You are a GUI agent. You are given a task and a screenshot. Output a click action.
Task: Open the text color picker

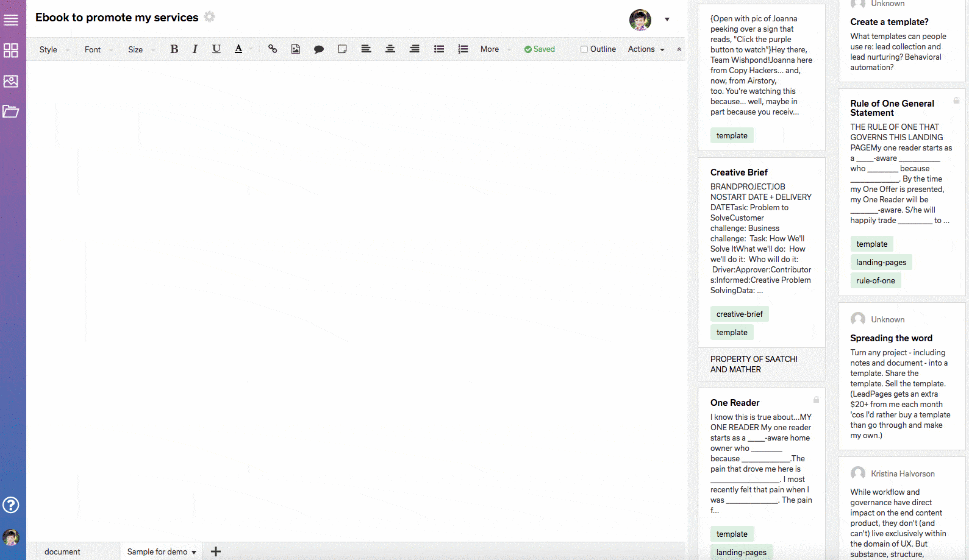coord(238,49)
